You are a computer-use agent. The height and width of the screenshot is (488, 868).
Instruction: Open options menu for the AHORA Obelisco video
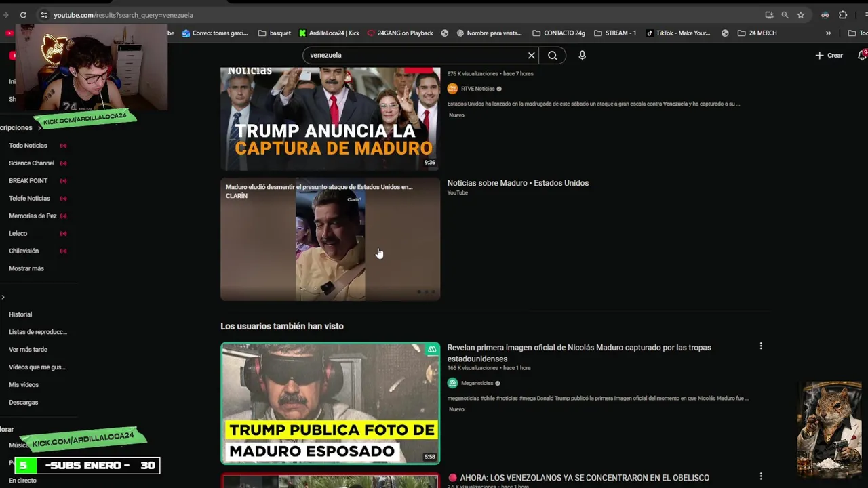[761, 476]
